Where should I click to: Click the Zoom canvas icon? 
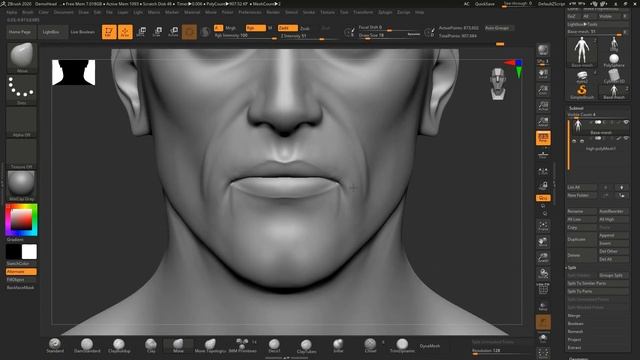(x=543, y=90)
